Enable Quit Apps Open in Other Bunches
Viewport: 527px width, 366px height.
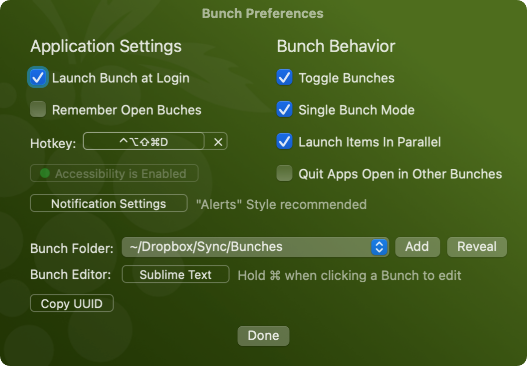pyautogui.click(x=284, y=173)
